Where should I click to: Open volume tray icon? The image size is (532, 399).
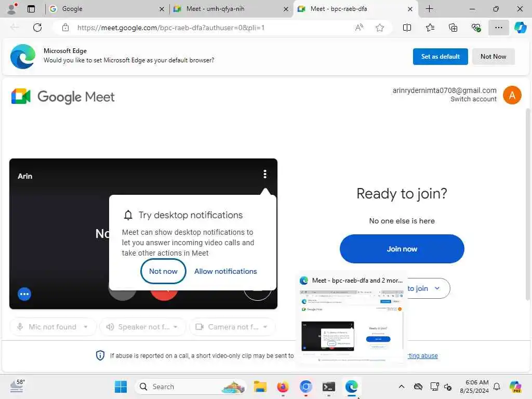click(448, 387)
